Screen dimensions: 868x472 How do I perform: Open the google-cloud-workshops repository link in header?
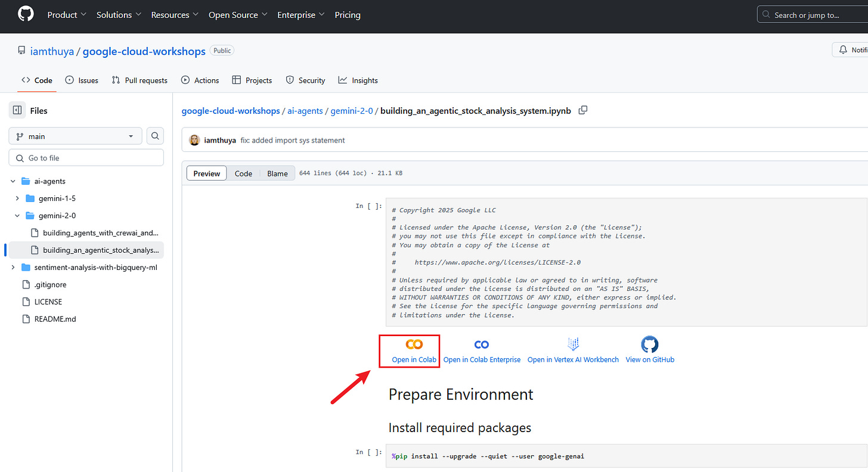click(x=144, y=51)
